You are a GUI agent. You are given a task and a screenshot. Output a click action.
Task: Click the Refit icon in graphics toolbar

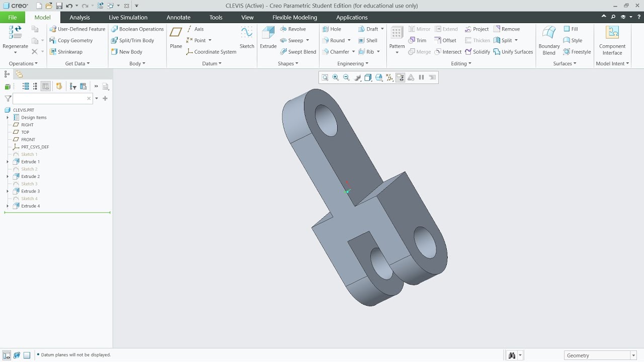point(325,77)
